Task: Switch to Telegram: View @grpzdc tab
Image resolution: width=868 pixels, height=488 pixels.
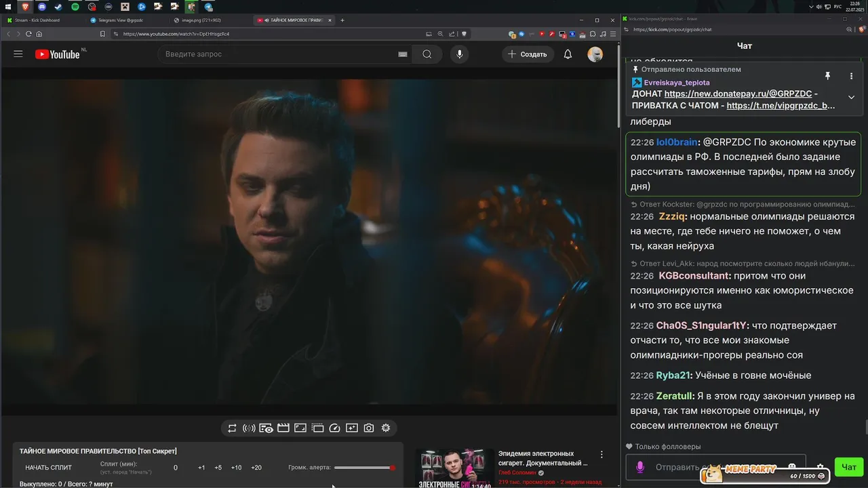Action: pyautogui.click(x=127, y=20)
